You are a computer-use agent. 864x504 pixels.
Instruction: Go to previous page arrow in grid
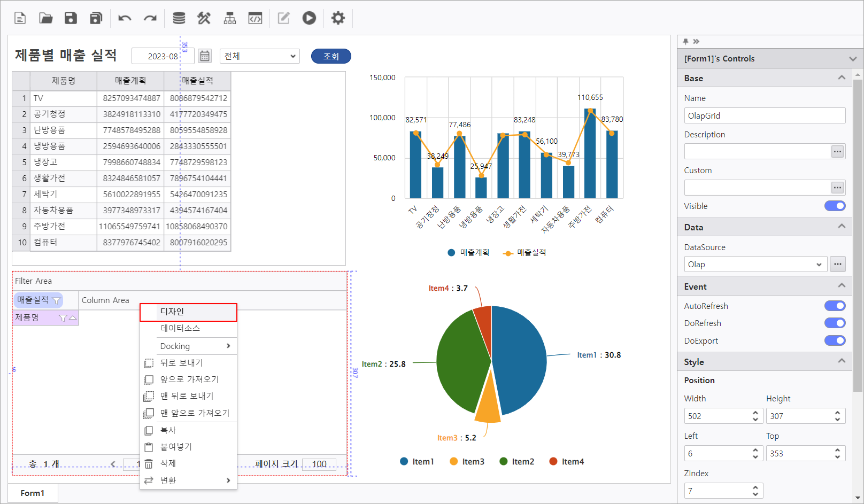click(x=113, y=464)
